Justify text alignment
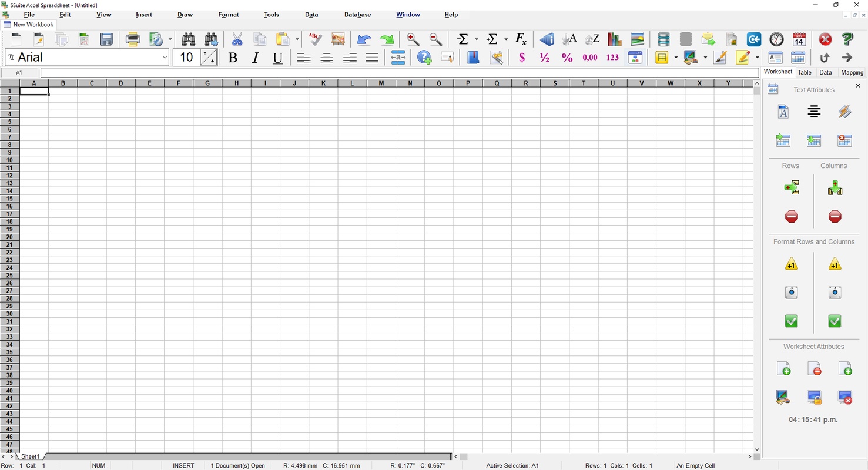Image resolution: width=868 pixels, height=470 pixels. pyautogui.click(x=372, y=58)
